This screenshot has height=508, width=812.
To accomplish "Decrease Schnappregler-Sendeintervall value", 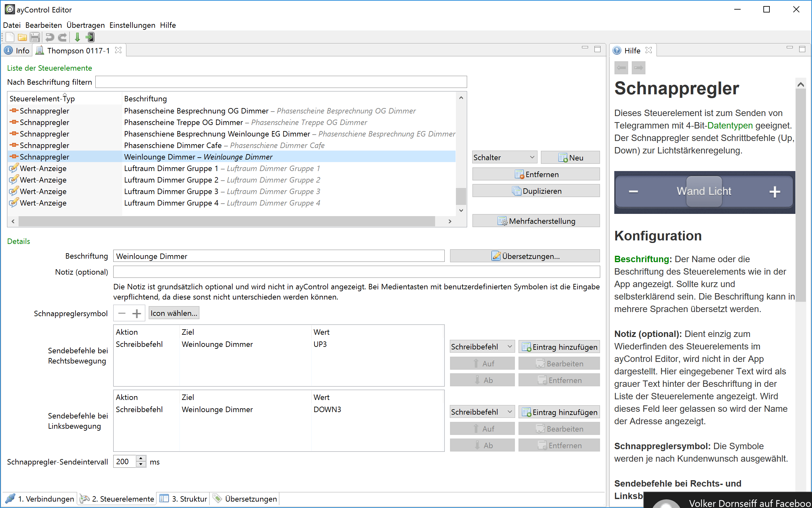I will coord(141,464).
